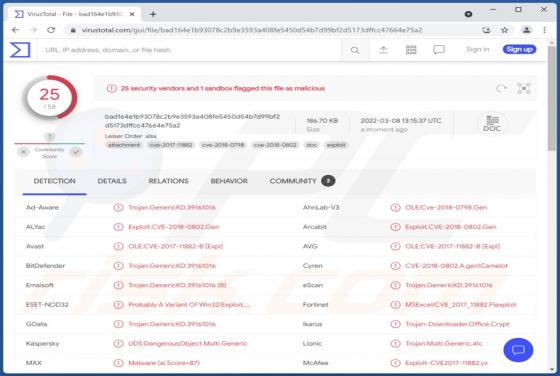This screenshot has width=560, height=376.
Task: Open the blue chat bubble button
Action: 518,350
